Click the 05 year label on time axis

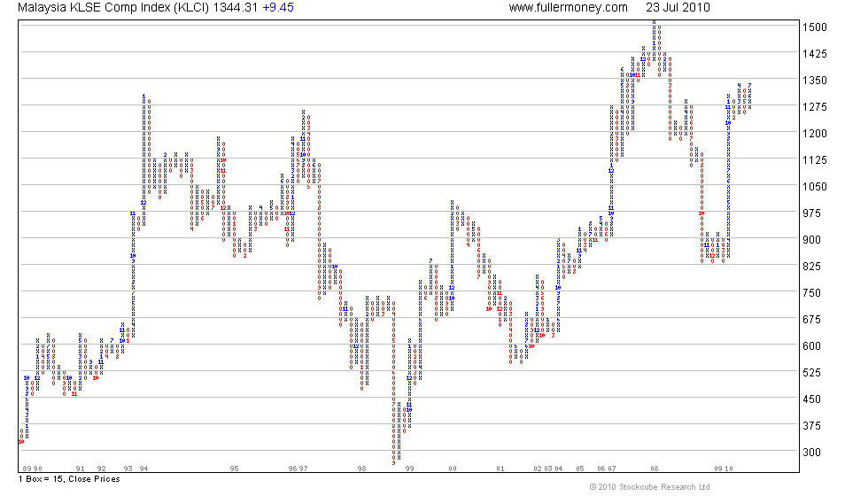click(579, 469)
